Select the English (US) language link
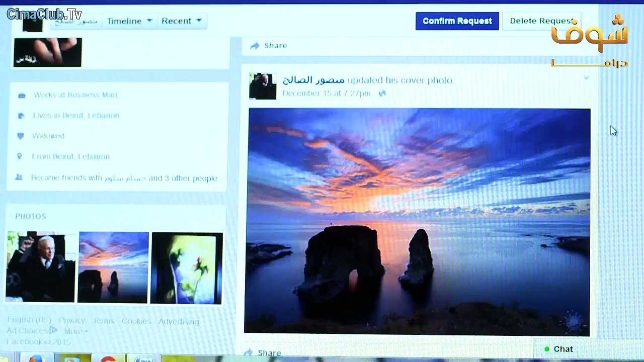The image size is (644, 362). 29,320
